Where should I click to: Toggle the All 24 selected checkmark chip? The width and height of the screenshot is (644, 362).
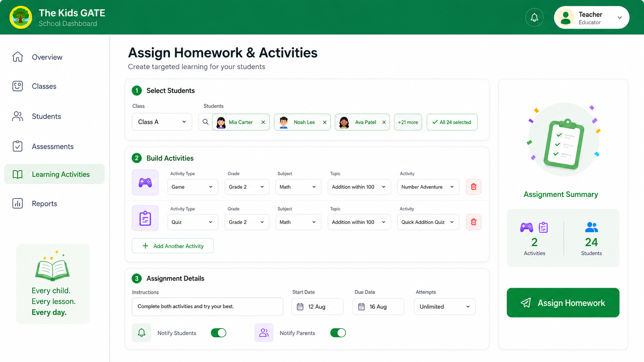[452, 122]
